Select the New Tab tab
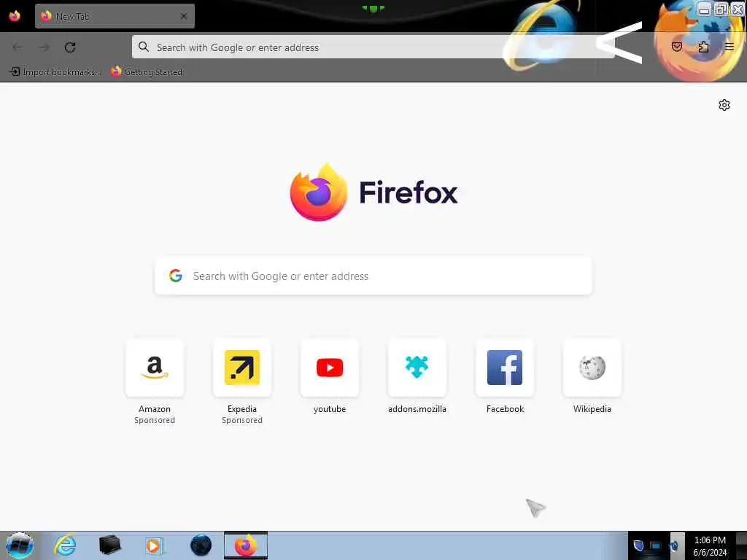Image resolution: width=747 pixels, height=560 pixels. pos(115,16)
